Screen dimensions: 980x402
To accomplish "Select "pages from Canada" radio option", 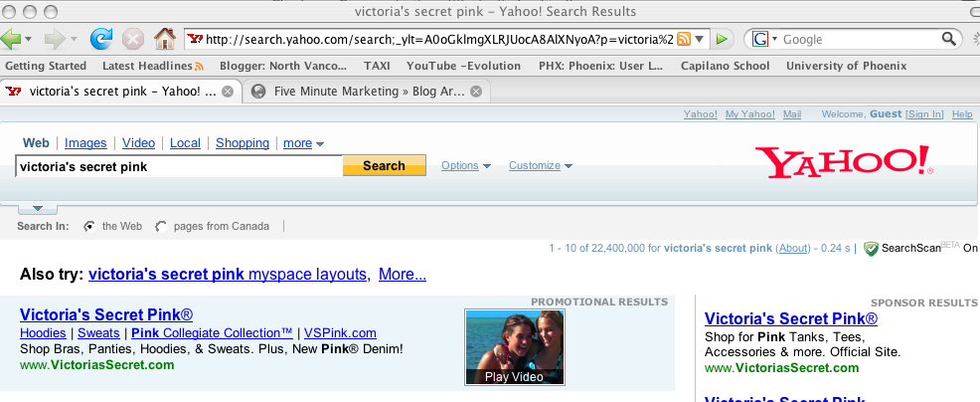I will click(x=161, y=226).
